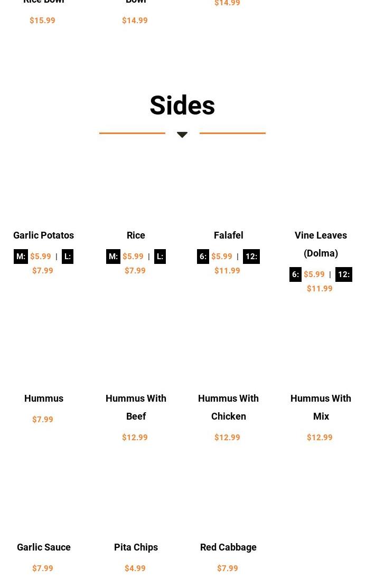Choose the 12-piece label for Falafel
Screen dimensions: 375x588
tap(251, 257)
